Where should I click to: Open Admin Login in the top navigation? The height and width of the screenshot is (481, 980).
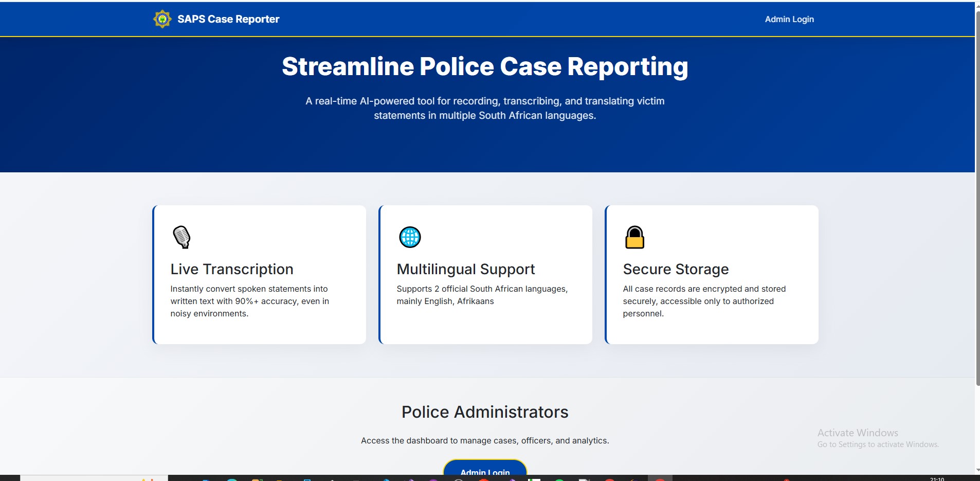(789, 19)
